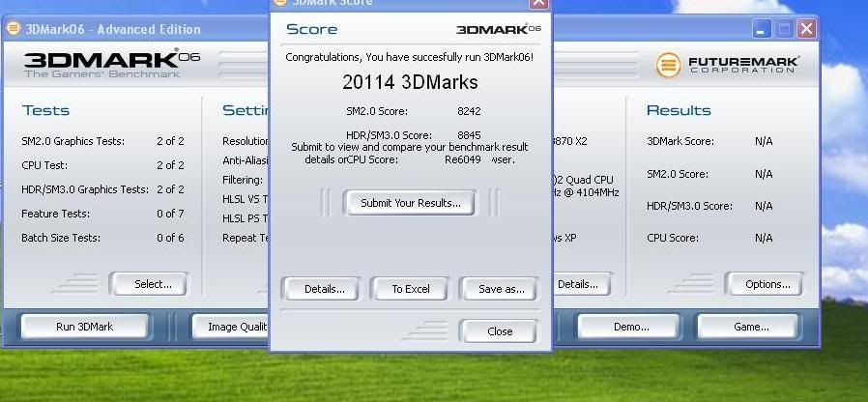Open Options button in Results panel
The image size is (868, 402).
pyautogui.click(x=765, y=284)
